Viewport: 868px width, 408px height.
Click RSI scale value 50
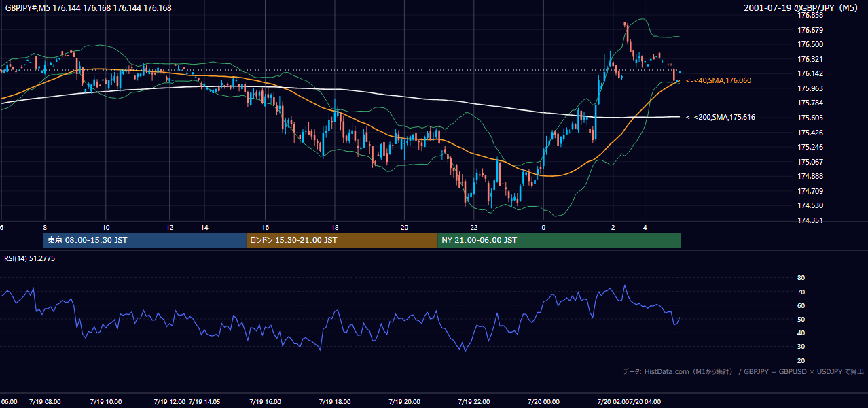pos(801,319)
